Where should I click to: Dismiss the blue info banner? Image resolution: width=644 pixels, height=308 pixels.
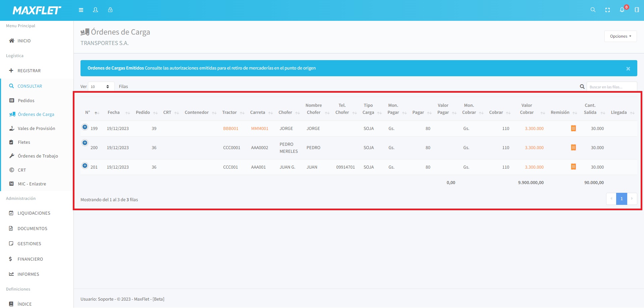[x=628, y=69]
